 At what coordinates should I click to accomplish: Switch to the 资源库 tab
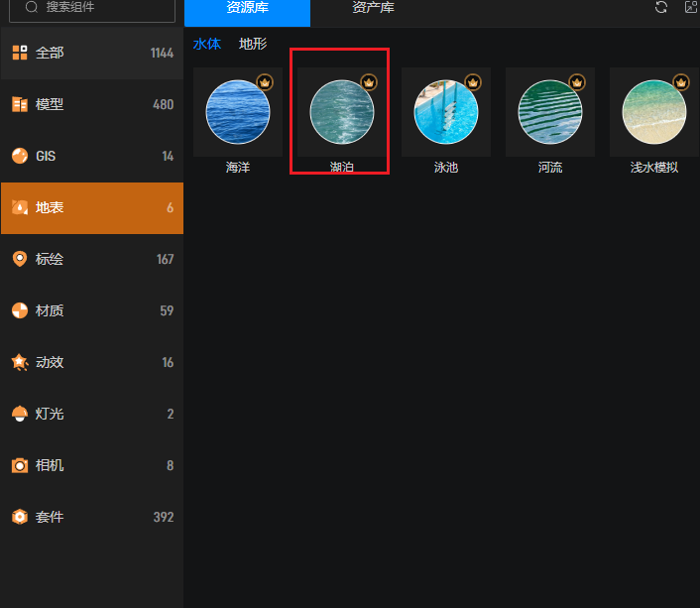click(x=246, y=9)
